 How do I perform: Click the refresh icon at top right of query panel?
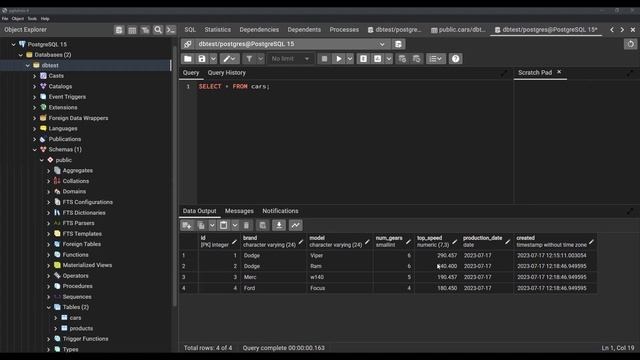point(631,44)
